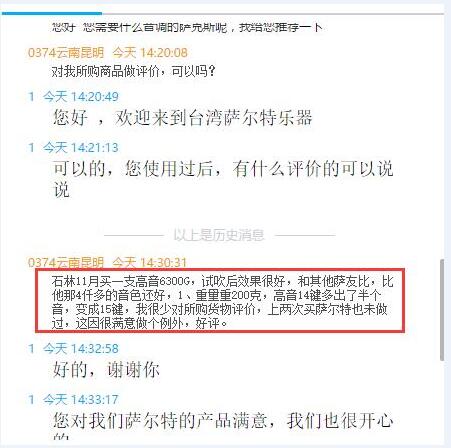Click the scrollbar track above the thumb

[442, 137]
